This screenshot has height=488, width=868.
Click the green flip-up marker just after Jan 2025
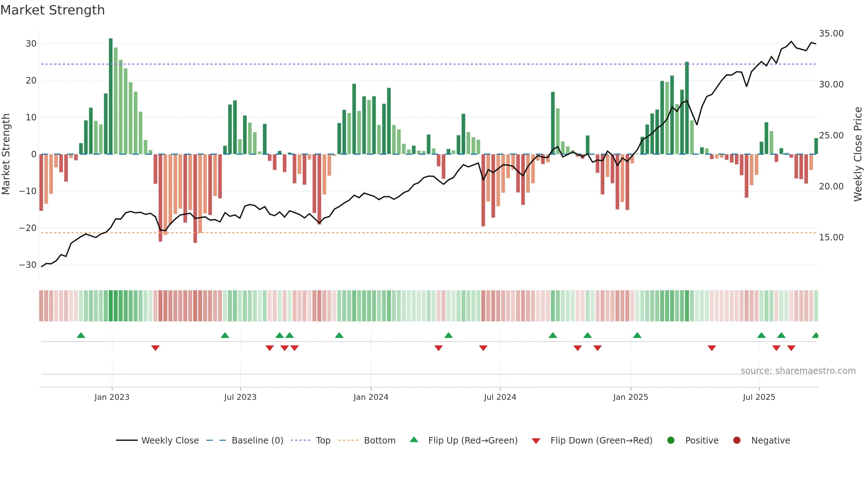(637, 335)
